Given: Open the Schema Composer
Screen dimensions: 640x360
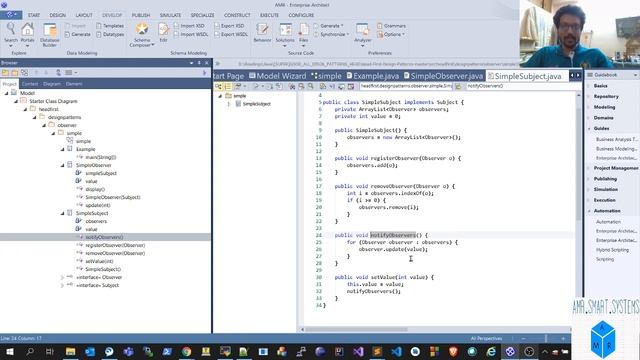Looking at the screenshot, I should (x=142, y=34).
